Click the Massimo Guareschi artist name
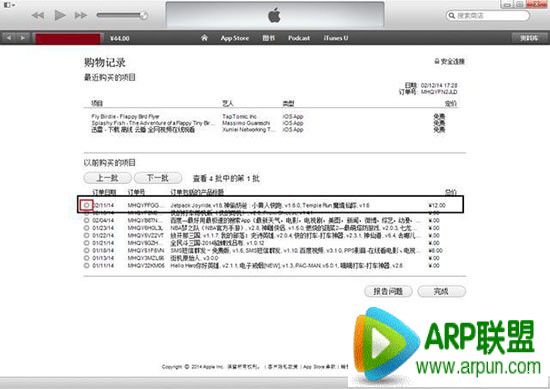The image size is (550, 389). [246, 123]
